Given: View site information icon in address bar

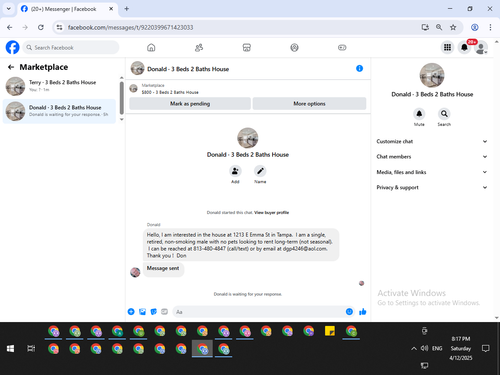Looking at the screenshot, I should pos(59,27).
